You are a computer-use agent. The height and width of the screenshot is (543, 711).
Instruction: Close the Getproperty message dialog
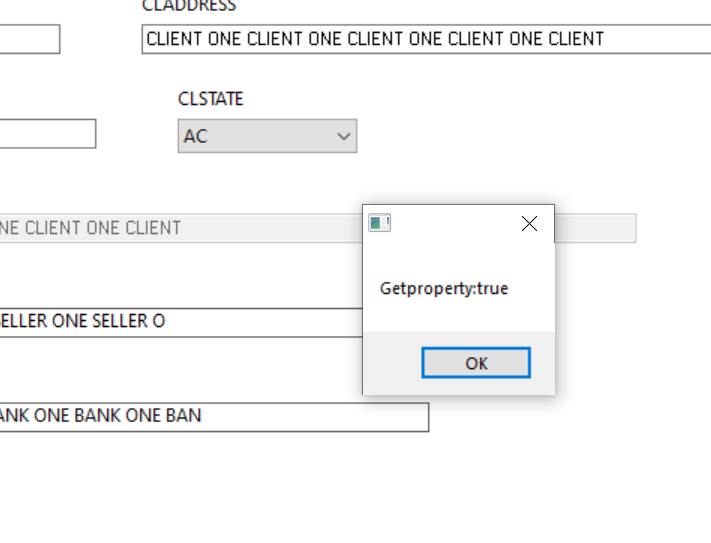(x=529, y=224)
